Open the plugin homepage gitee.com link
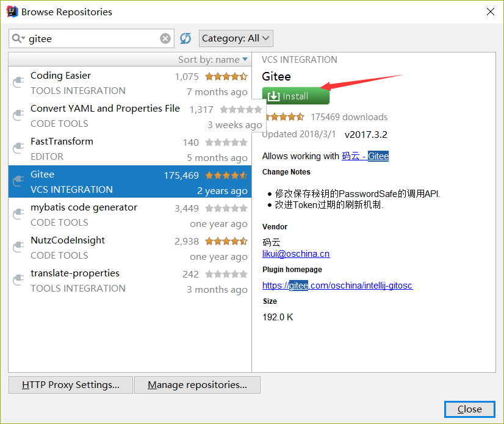The width and height of the screenshot is (504, 424). [337, 286]
